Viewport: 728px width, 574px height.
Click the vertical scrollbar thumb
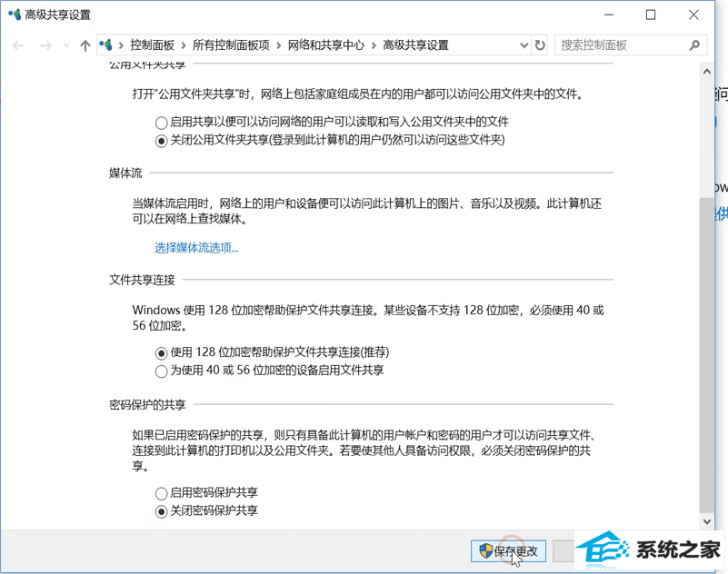pos(707,355)
